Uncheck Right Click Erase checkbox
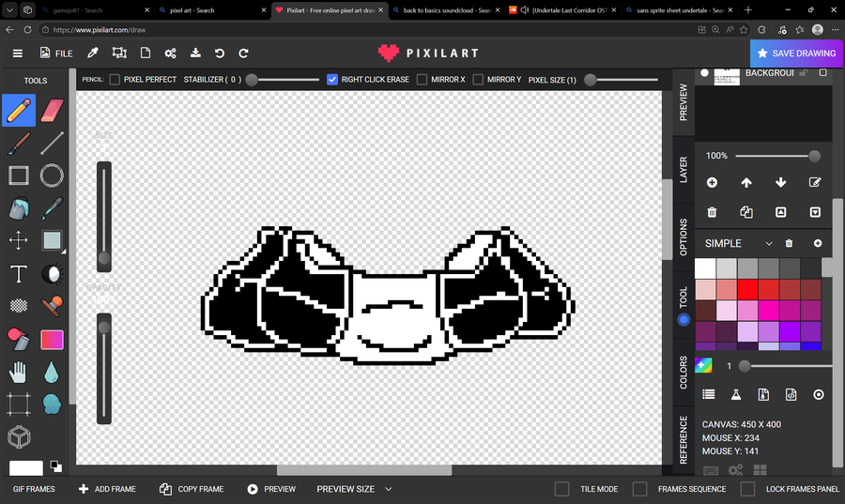The height and width of the screenshot is (504, 845). [x=332, y=80]
